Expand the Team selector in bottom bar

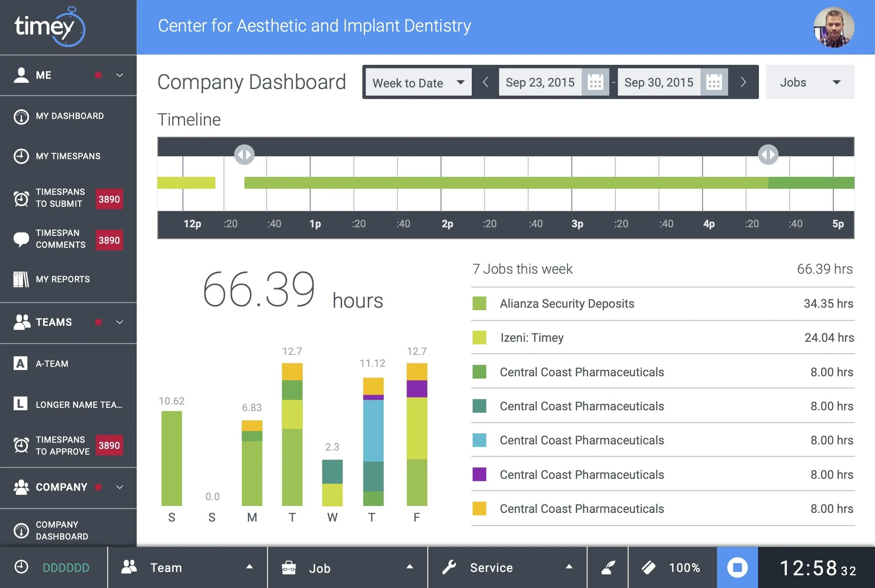coord(187,567)
